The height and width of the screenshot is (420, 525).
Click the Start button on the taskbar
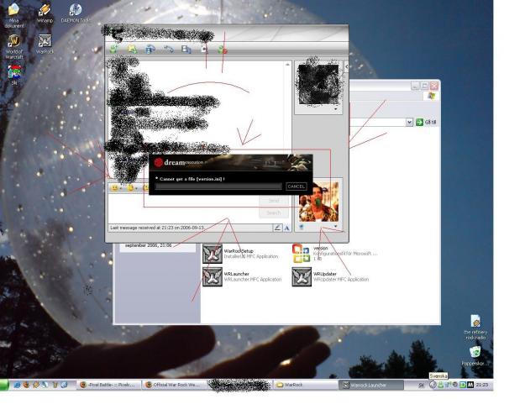click(x=4, y=385)
